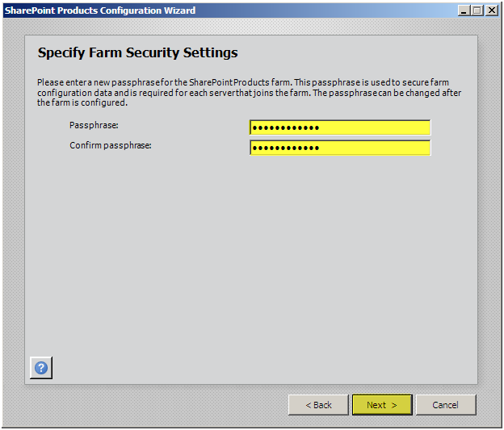
Task: Open help via the blue question mark icon
Action: (x=41, y=368)
